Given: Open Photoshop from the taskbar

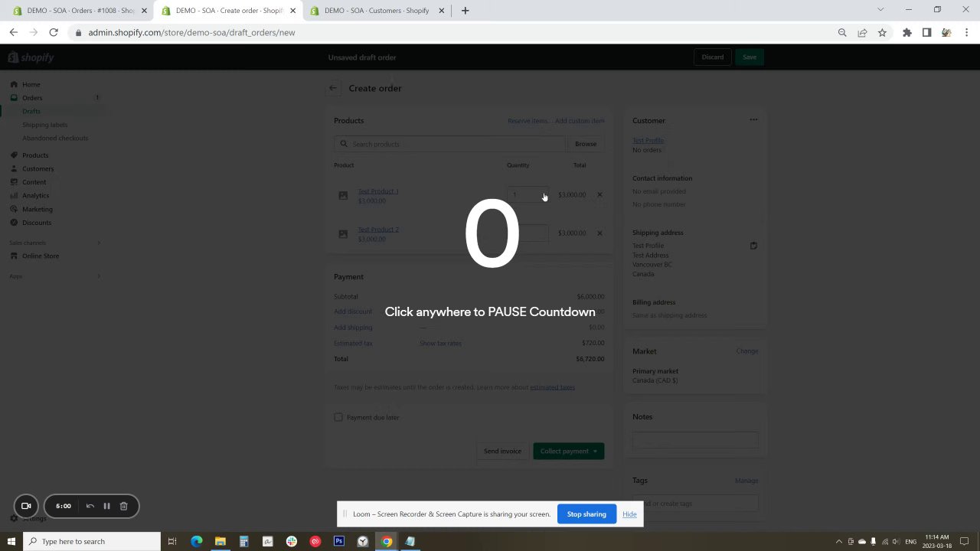Looking at the screenshot, I should 339,541.
